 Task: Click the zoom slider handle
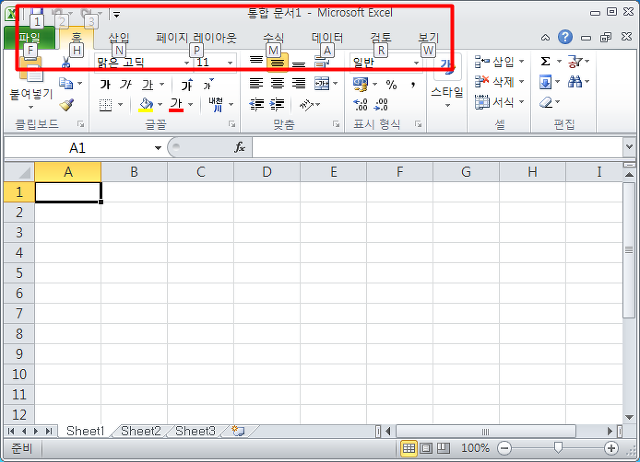(x=558, y=449)
